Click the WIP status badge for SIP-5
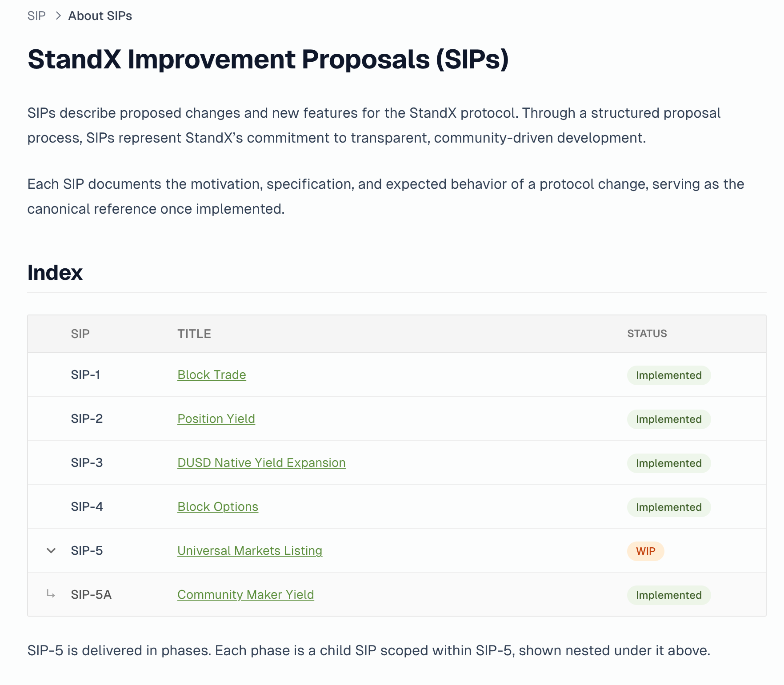This screenshot has height=685, width=784. point(645,551)
